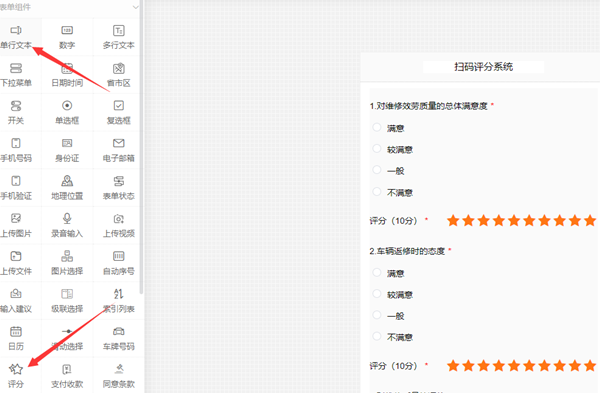Select 一般 under question 2
The width and height of the screenshot is (600, 393).
click(x=377, y=315)
